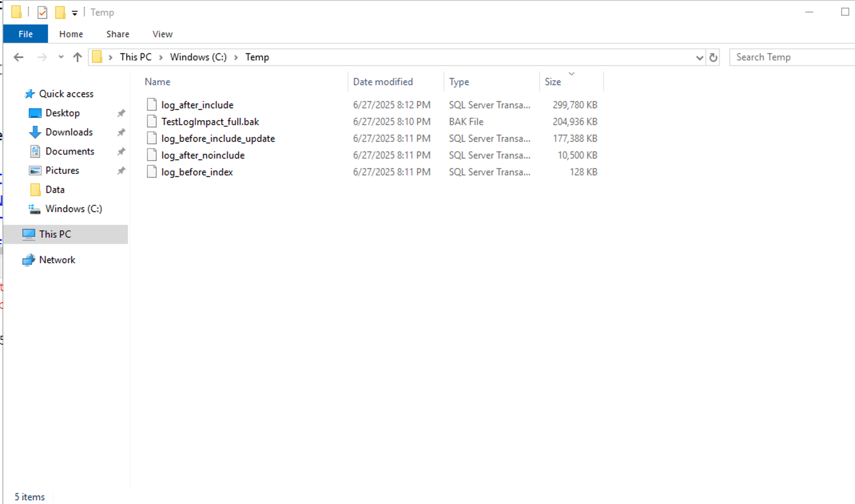
Task: Open Customize Quick Access Toolbar dropdown
Action: coord(75,13)
